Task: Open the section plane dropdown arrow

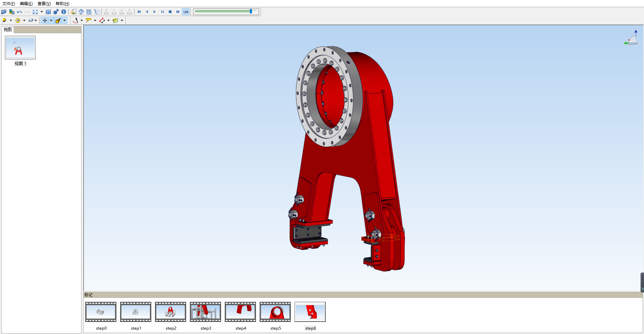Action: (x=36, y=20)
